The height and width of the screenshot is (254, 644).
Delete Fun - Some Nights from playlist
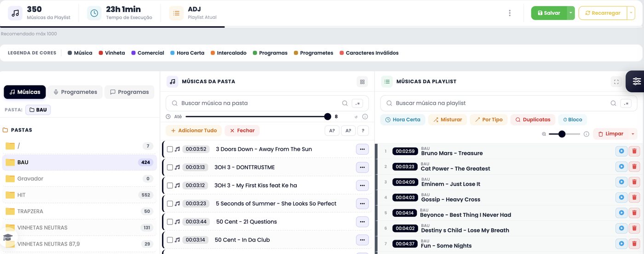pyautogui.click(x=634, y=243)
